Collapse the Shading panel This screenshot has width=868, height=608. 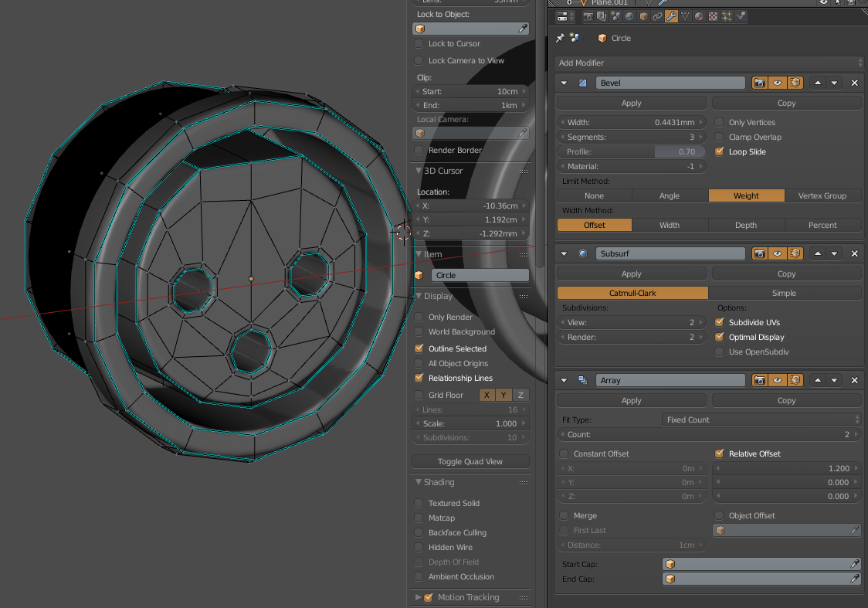pos(419,482)
